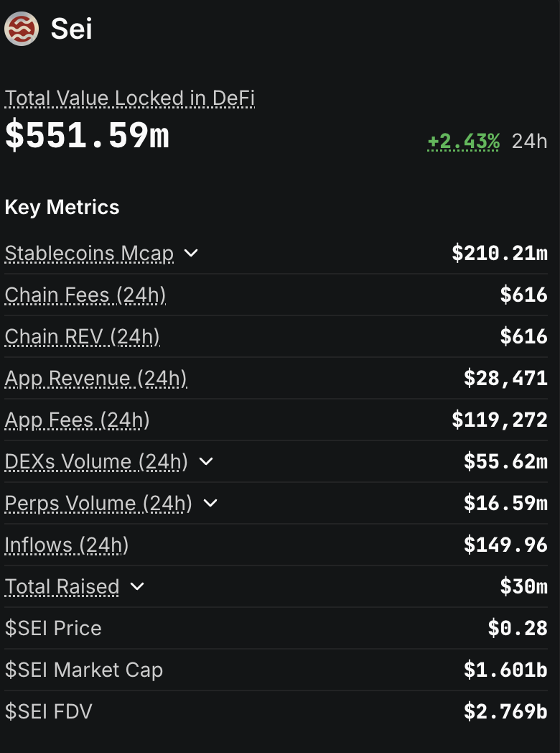Click the App Fees (24h) label
560x753 pixels.
click(x=78, y=420)
